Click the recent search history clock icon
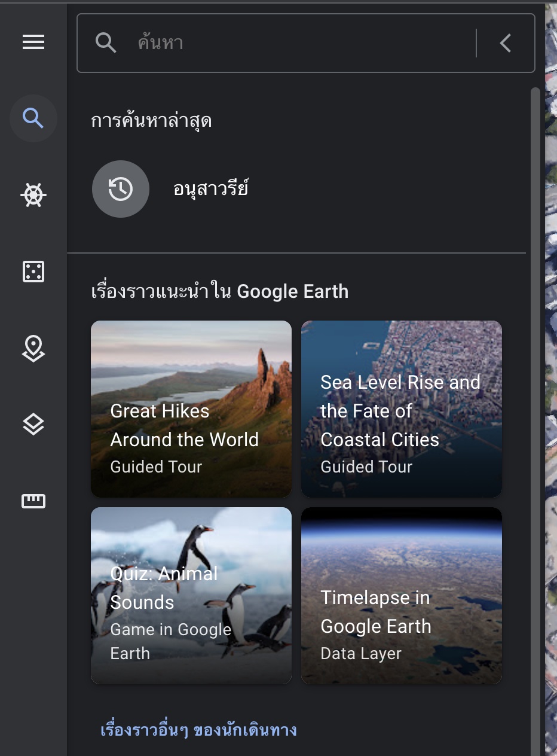Screen dimensions: 557x756 click(x=121, y=189)
